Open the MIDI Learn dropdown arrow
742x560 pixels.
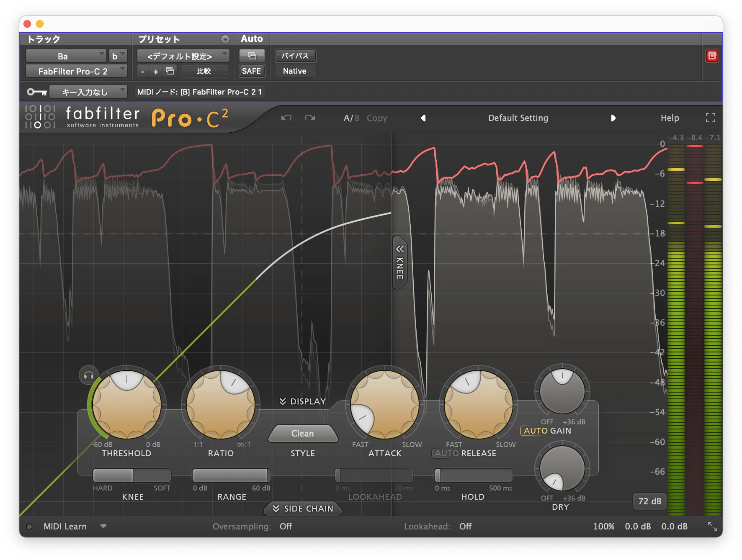pos(103,526)
